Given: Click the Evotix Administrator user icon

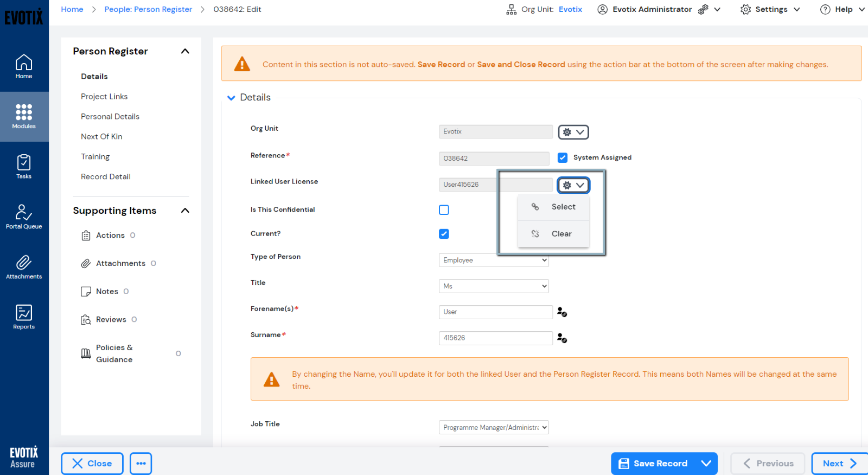Looking at the screenshot, I should click(x=602, y=9).
